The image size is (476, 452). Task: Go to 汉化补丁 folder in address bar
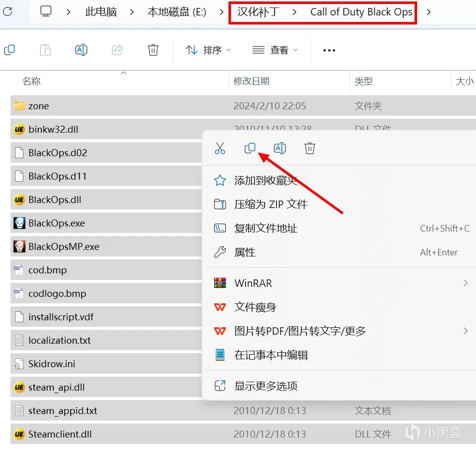pyautogui.click(x=258, y=12)
